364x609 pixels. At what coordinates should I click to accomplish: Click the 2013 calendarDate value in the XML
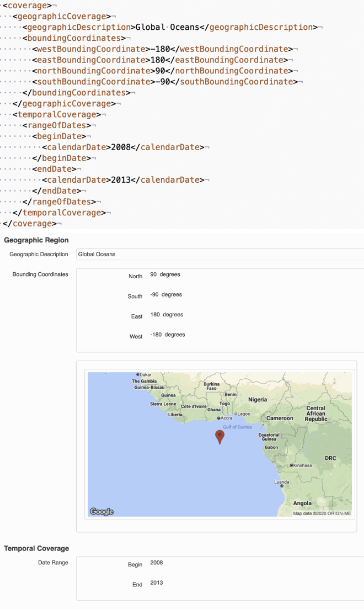click(x=121, y=180)
